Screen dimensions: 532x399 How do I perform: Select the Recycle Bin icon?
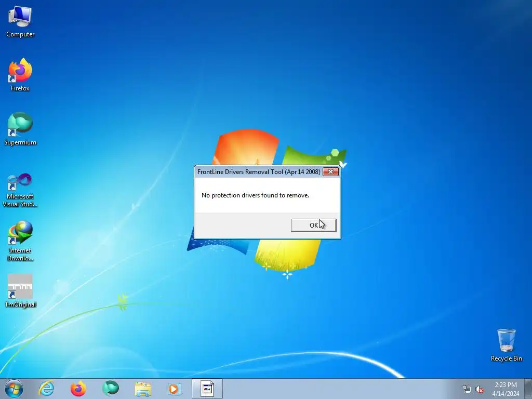(x=506, y=345)
